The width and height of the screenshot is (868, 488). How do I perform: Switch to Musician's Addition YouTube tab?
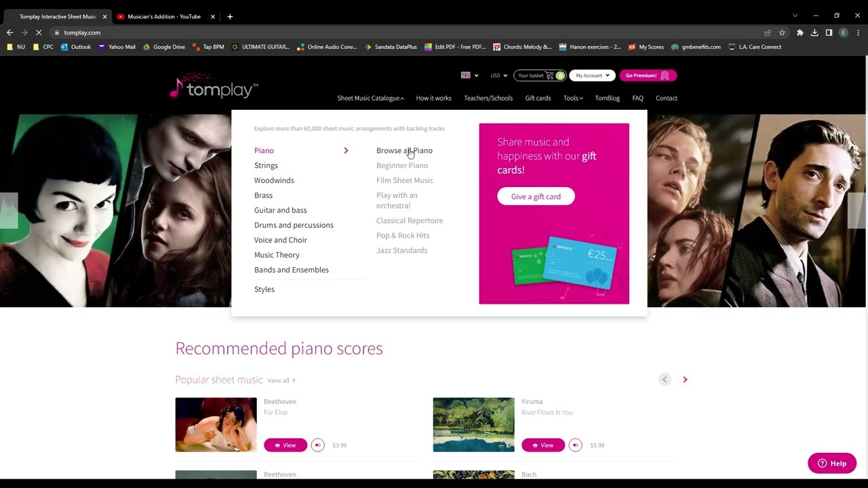pos(165,16)
